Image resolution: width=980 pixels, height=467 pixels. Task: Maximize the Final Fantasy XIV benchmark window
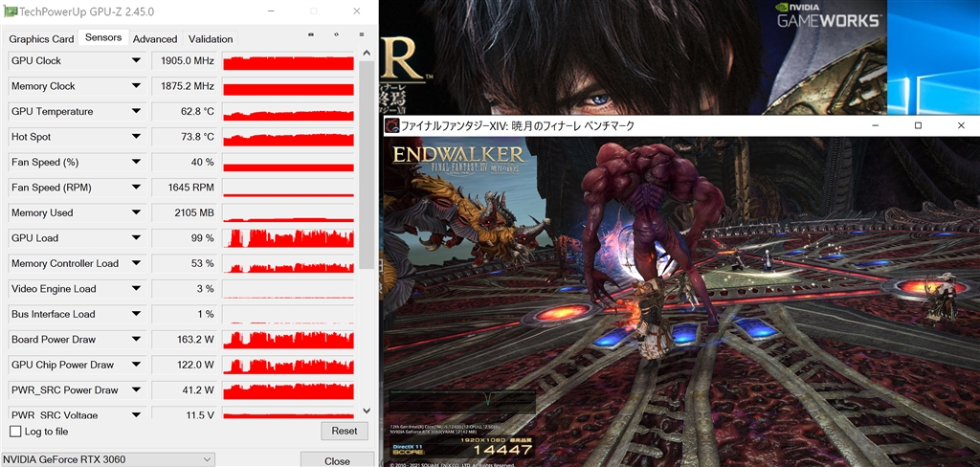(918, 125)
